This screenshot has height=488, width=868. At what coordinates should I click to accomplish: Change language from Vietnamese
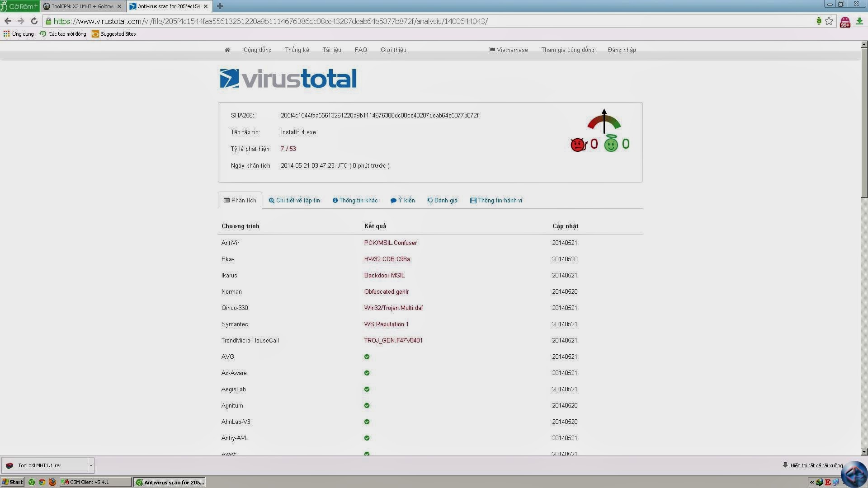point(509,50)
